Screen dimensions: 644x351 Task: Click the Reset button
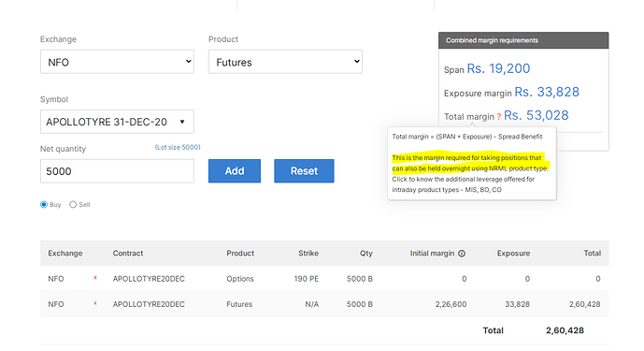click(x=304, y=170)
